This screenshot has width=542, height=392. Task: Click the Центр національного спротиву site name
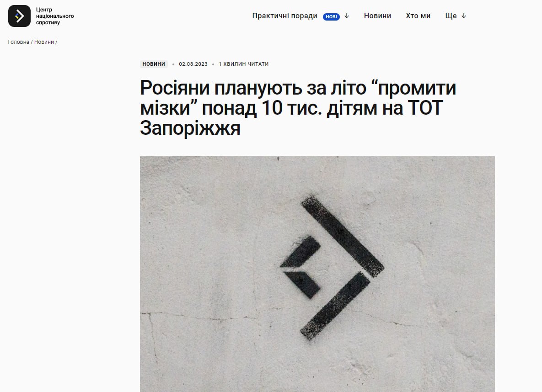click(x=55, y=16)
